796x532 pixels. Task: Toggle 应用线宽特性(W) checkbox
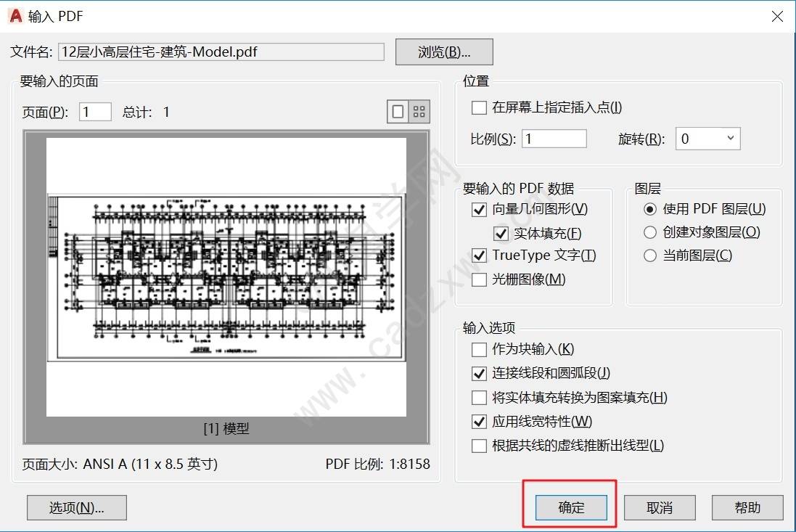479,422
